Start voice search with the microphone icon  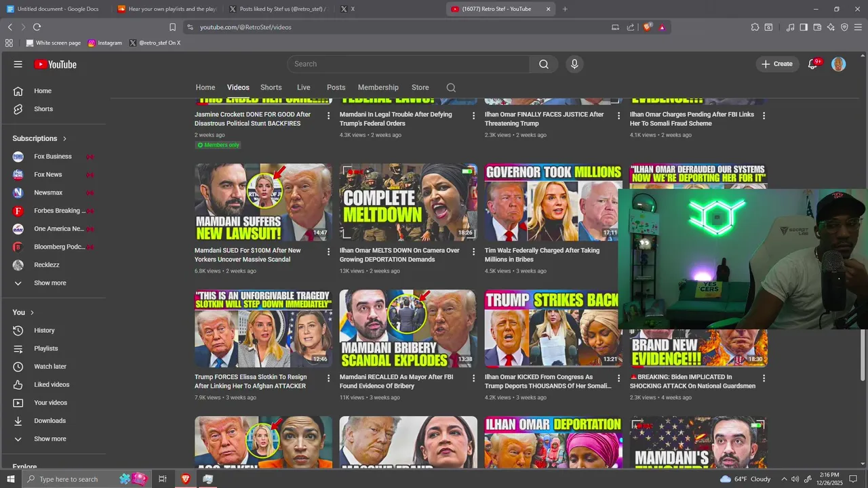[x=574, y=64]
